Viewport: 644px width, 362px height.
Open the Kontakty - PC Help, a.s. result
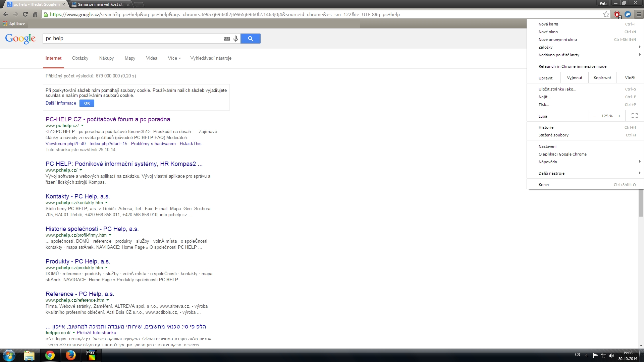pyautogui.click(x=77, y=196)
